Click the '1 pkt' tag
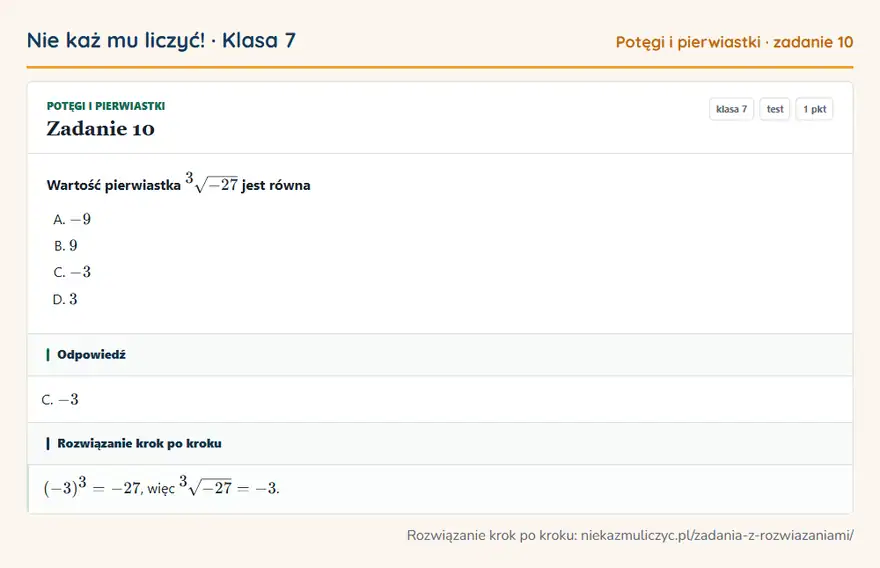Image resolution: width=880 pixels, height=568 pixels. (x=814, y=109)
